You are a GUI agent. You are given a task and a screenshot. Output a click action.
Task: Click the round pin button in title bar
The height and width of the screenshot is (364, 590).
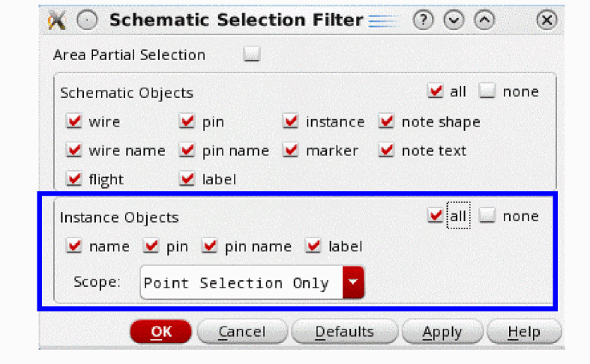[x=88, y=20]
